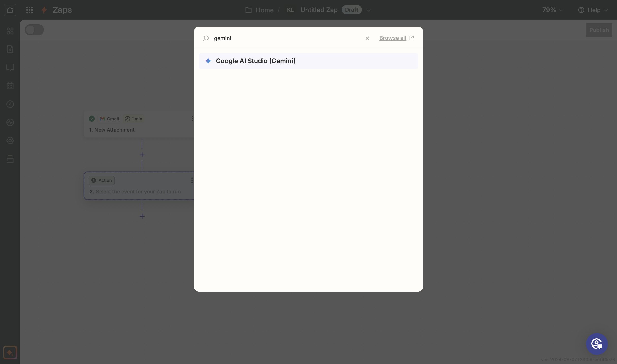Click the Zaps lightning bolt logo
Viewport: 617px width, 364px height.
44,10
